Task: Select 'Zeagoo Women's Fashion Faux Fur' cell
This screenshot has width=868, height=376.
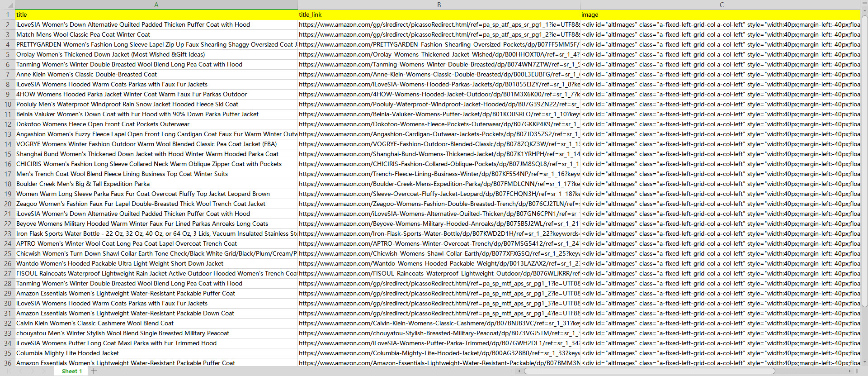Action: coord(156,204)
